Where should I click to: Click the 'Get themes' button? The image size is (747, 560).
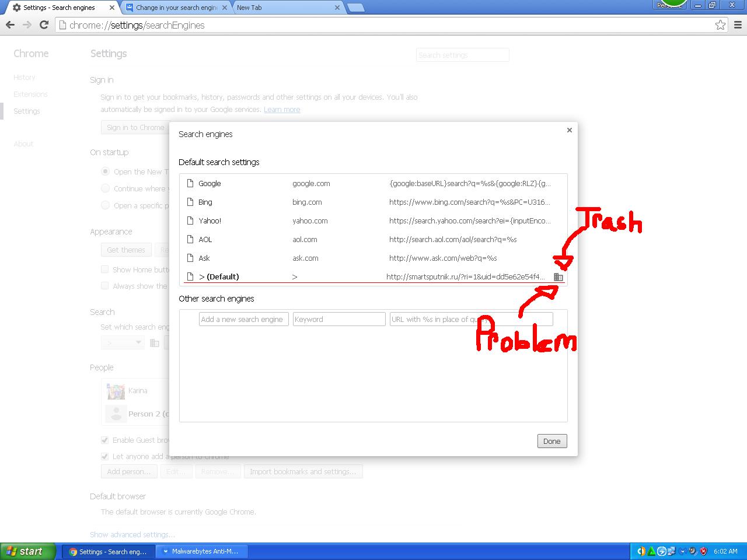tap(126, 250)
